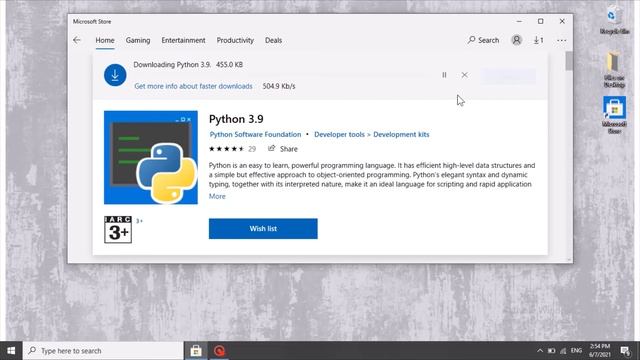This screenshot has width=640, height=360.
Task: Switch to the Gaming tab
Action: point(138,40)
